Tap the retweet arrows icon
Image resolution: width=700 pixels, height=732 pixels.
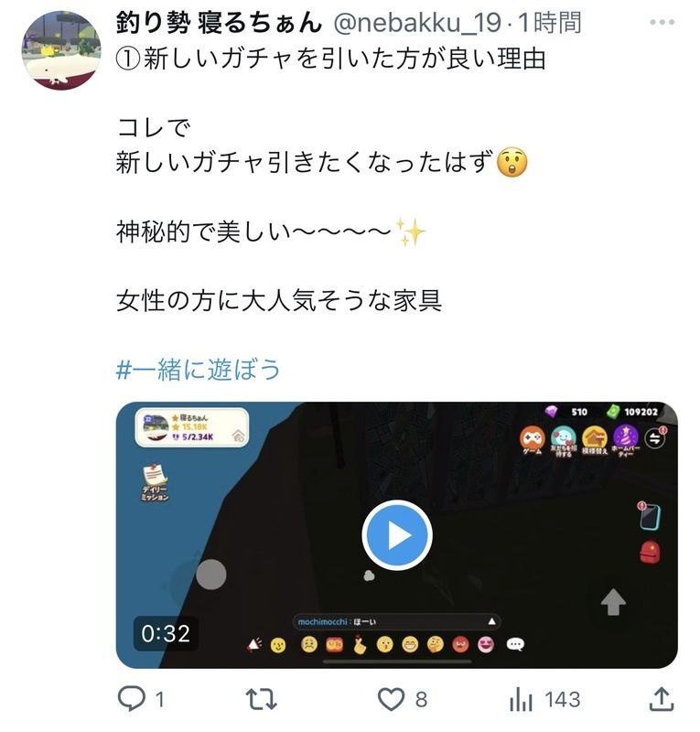pyautogui.click(x=262, y=699)
